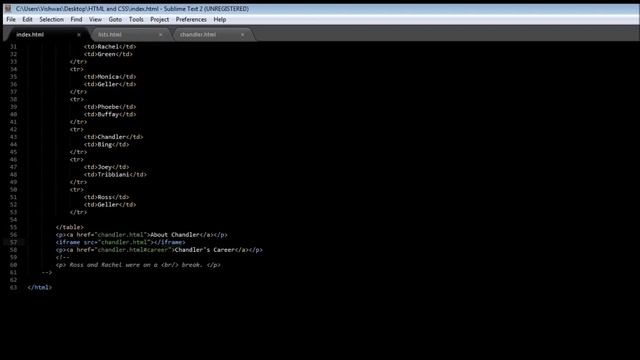Place cursor on the Rachel table cell line
640x360 pixels.
[110, 47]
